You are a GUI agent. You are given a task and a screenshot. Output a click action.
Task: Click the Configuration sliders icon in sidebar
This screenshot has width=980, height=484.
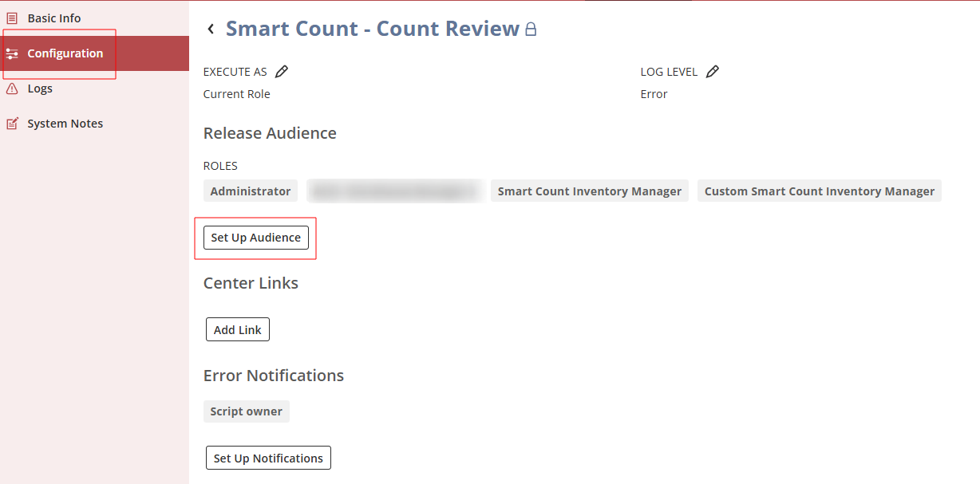[12, 53]
